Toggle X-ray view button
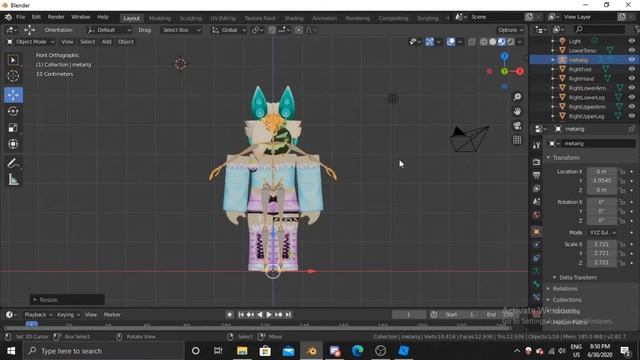 pos(471,42)
